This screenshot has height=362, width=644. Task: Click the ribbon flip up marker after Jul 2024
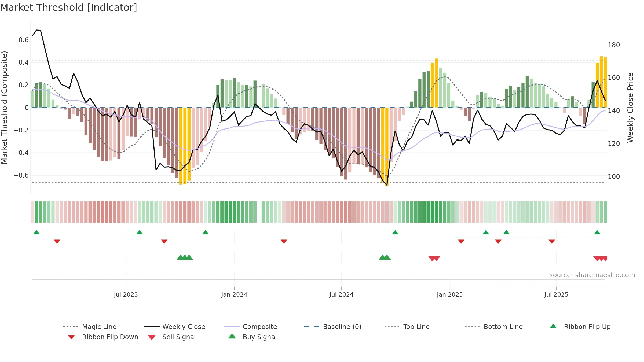395,232
